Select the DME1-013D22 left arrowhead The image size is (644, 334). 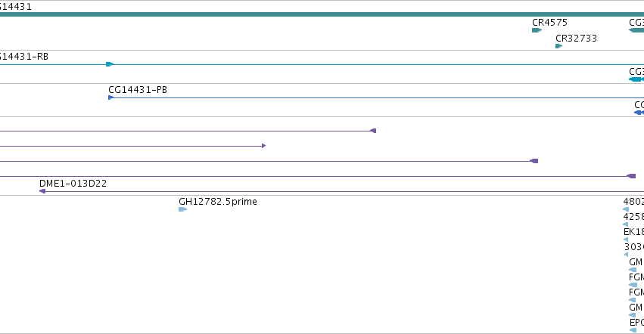(x=42, y=191)
